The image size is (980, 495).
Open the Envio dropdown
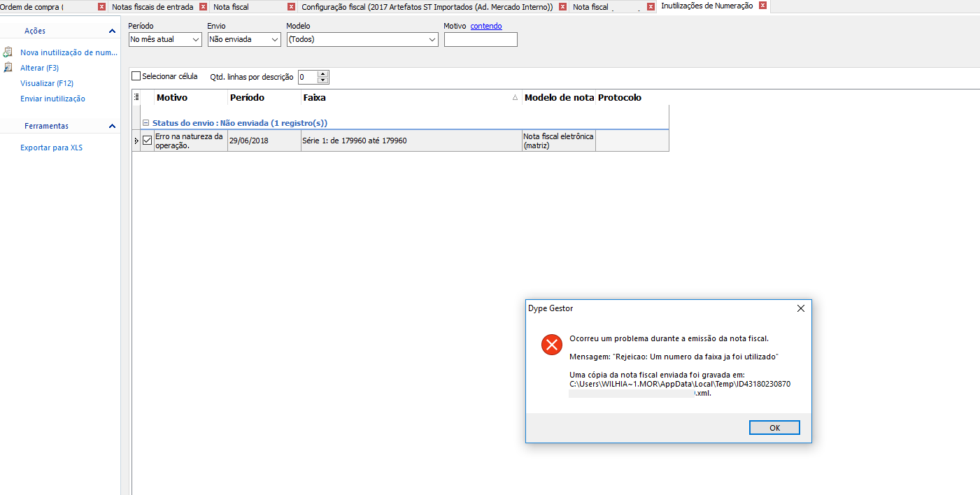(x=275, y=40)
